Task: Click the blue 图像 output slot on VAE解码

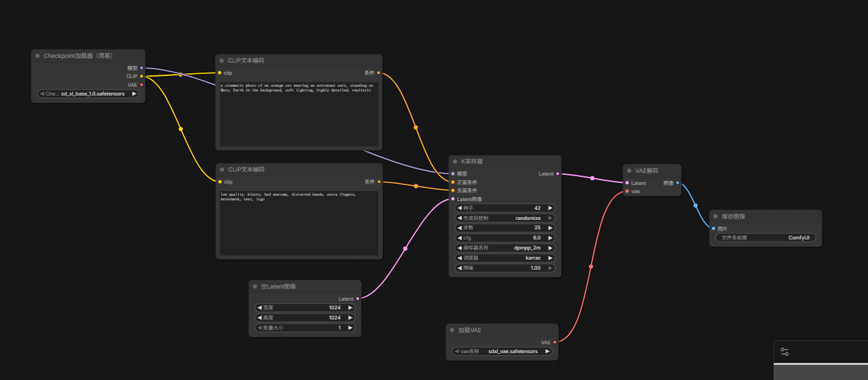Action: (x=677, y=183)
